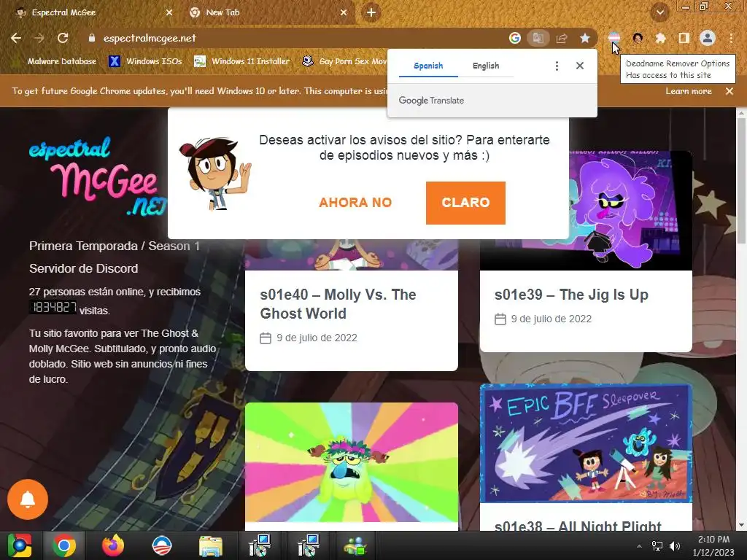The width and height of the screenshot is (747, 560).
Task: Show hidden system tray icons
Action: click(x=639, y=546)
